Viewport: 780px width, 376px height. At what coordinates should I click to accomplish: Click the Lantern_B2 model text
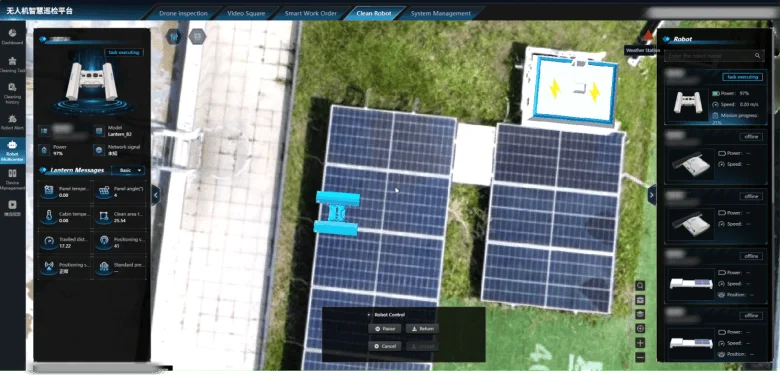pos(119,134)
